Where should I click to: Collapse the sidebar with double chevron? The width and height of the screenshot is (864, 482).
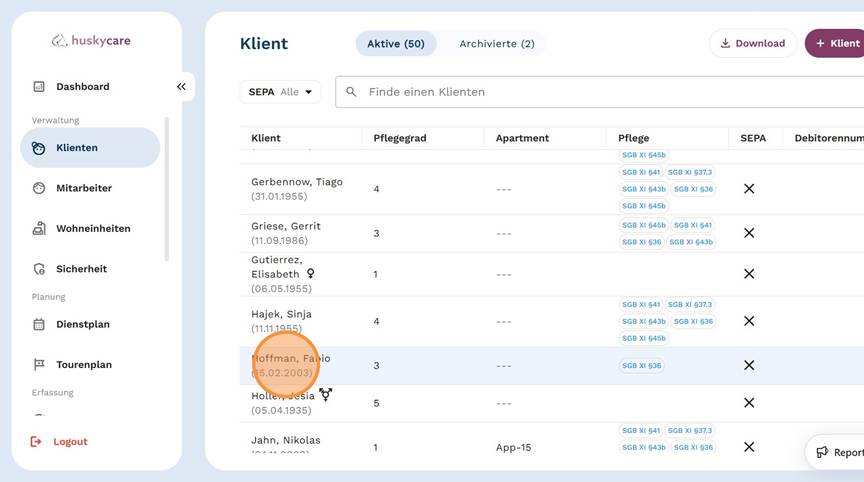(x=181, y=87)
